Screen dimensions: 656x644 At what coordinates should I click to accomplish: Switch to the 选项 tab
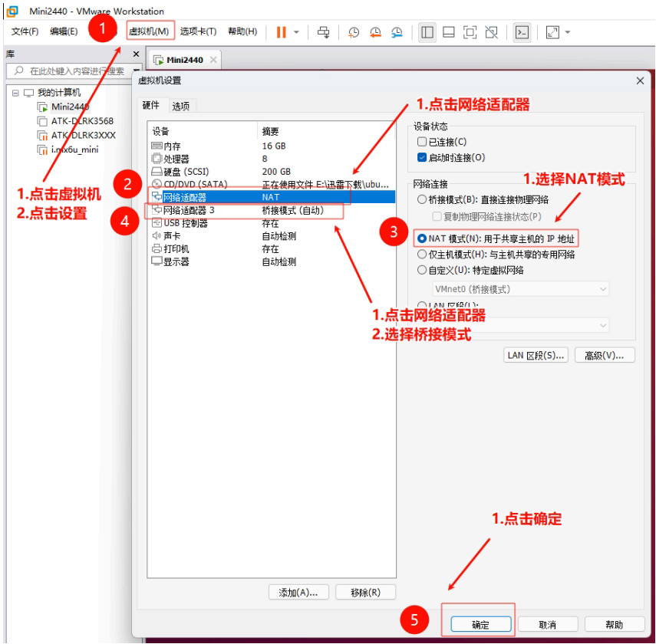(x=181, y=107)
